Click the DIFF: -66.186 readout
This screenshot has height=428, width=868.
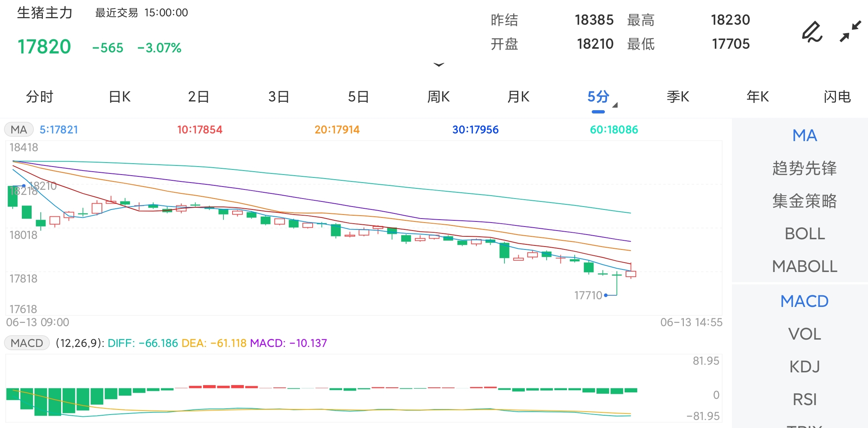143,343
